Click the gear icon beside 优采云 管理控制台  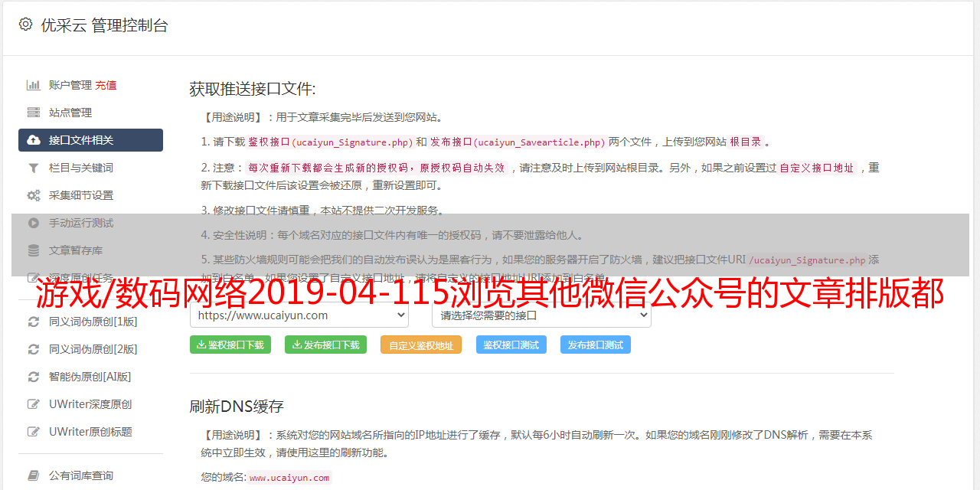coord(25,24)
